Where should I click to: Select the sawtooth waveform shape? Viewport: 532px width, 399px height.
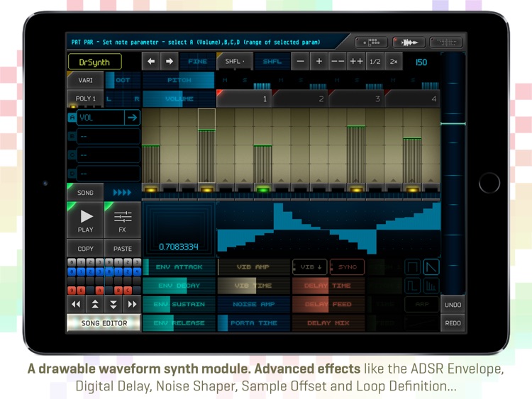[431, 267]
